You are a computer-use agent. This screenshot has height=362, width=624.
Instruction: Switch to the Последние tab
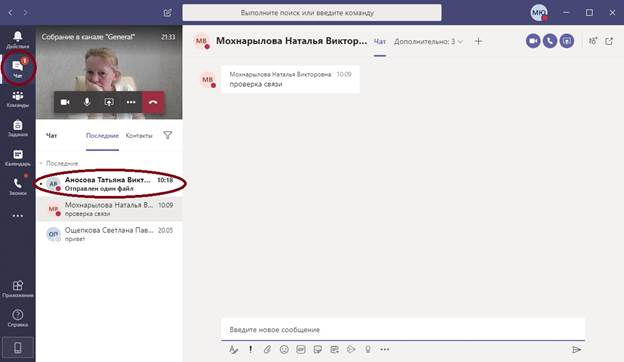click(102, 136)
